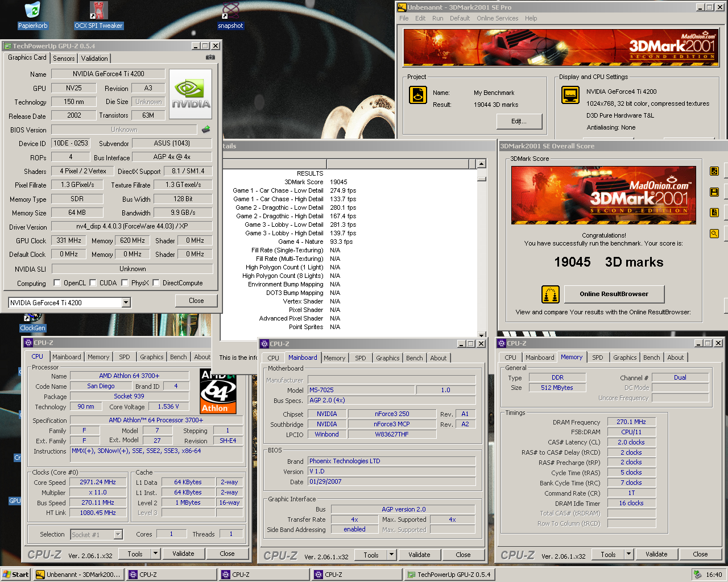The width and height of the screenshot is (728, 582).
Task: Open the File menu in 3DMark2001
Action: pyautogui.click(x=404, y=18)
